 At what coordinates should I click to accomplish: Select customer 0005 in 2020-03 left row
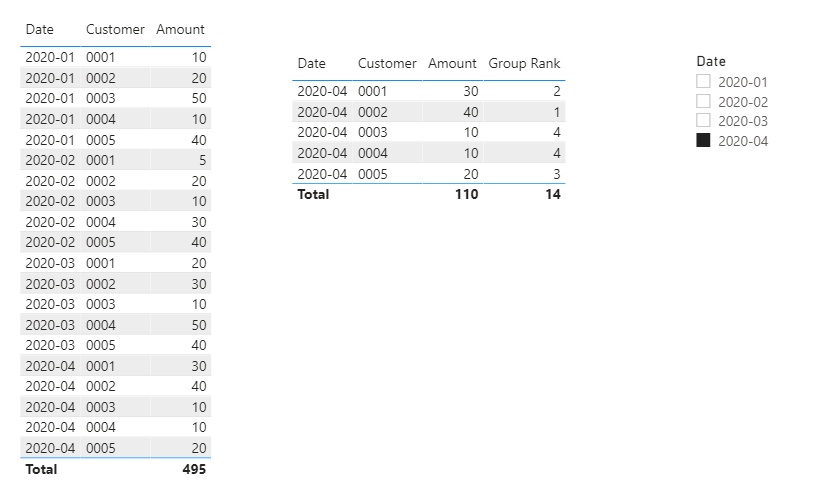(101, 345)
